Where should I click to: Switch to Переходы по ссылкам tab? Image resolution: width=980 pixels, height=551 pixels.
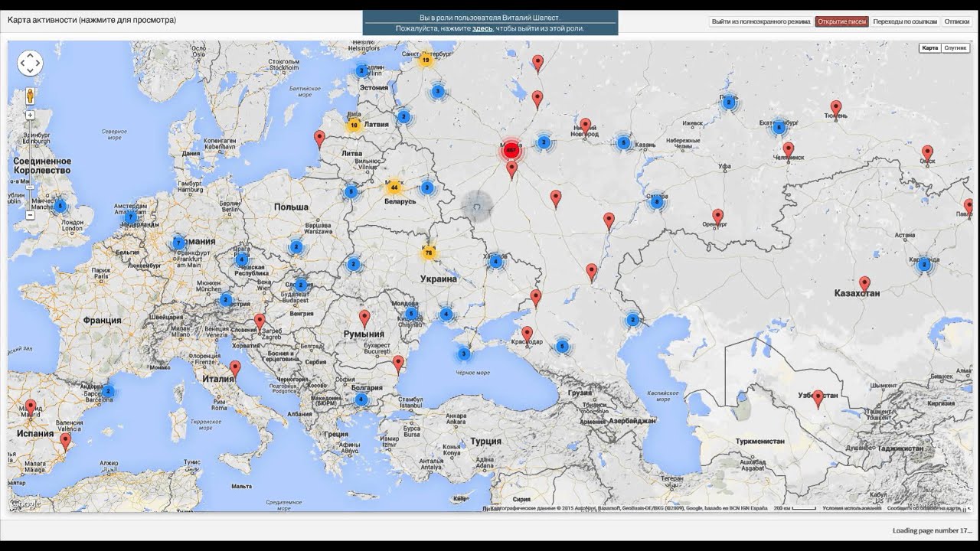point(904,22)
